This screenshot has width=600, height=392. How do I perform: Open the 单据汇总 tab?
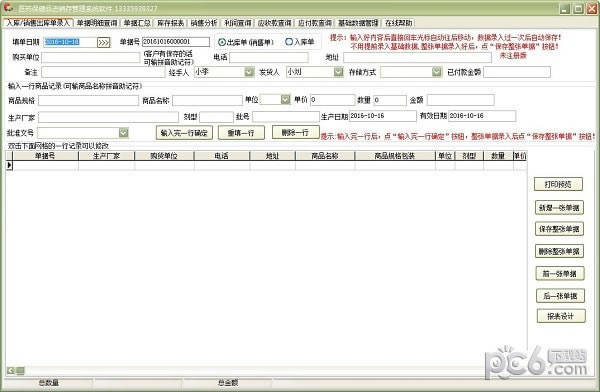tap(137, 23)
